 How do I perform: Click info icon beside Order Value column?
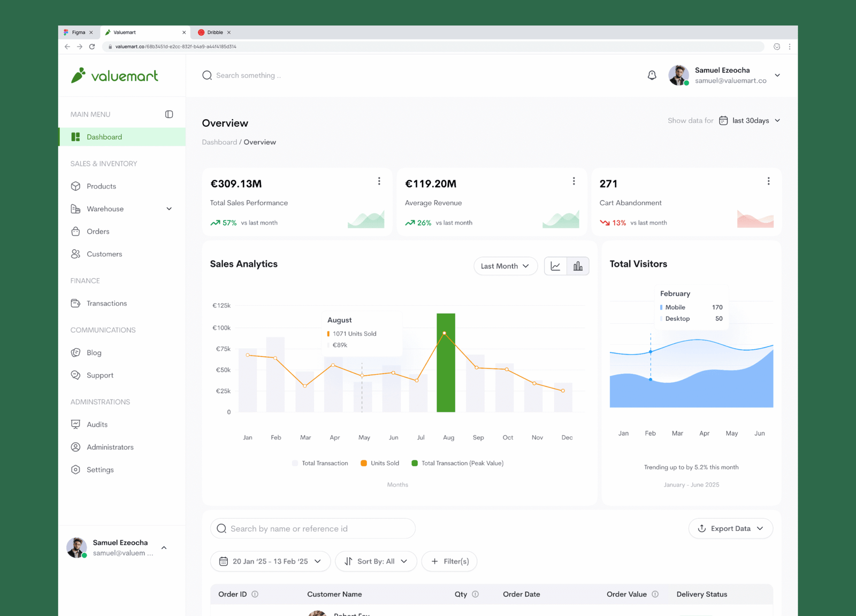pos(655,594)
